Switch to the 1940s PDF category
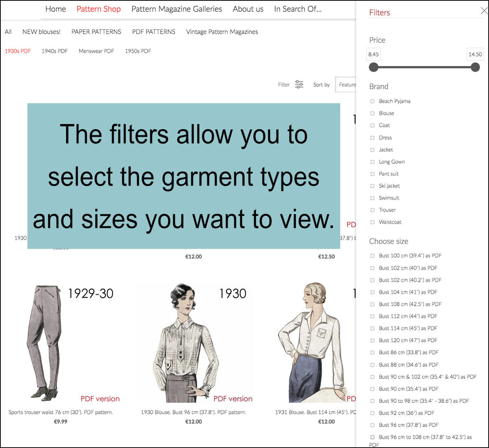The width and height of the screenshot is (489, 448). click(55, 51)
